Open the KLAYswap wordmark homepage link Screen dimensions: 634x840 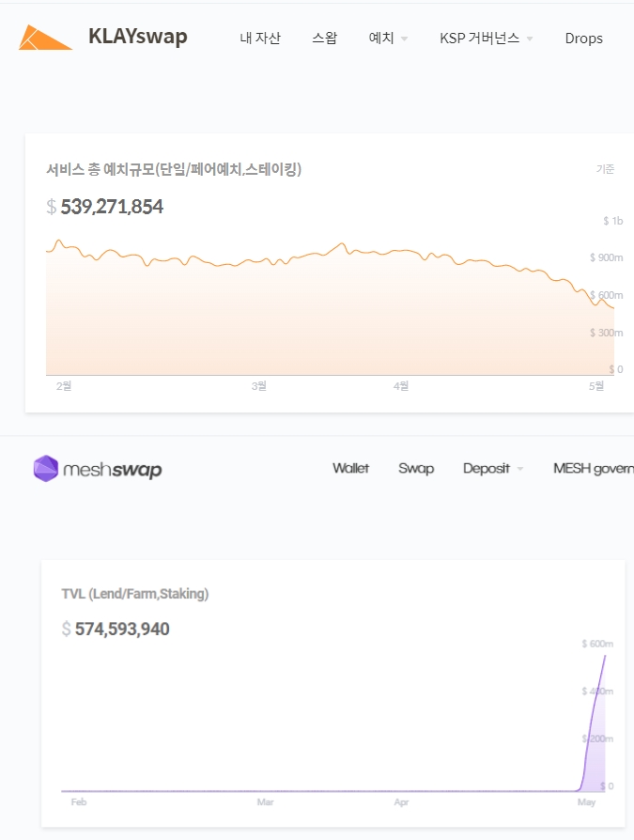tap(138, 37)
